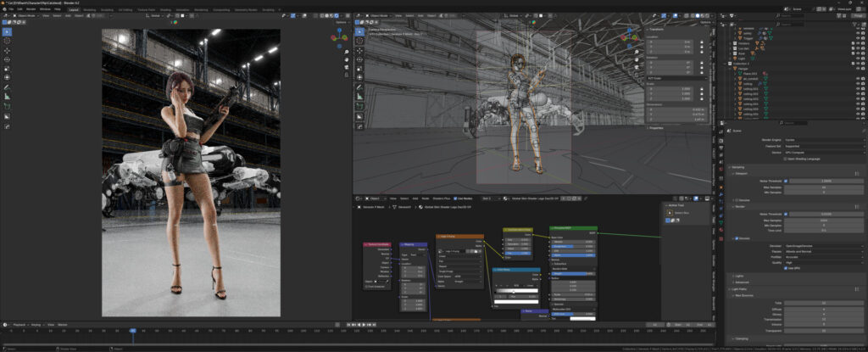The width and height of the screenshot is (868, 352).
Task: Collapse the Light Paths panel
Action: coord(739,288)
